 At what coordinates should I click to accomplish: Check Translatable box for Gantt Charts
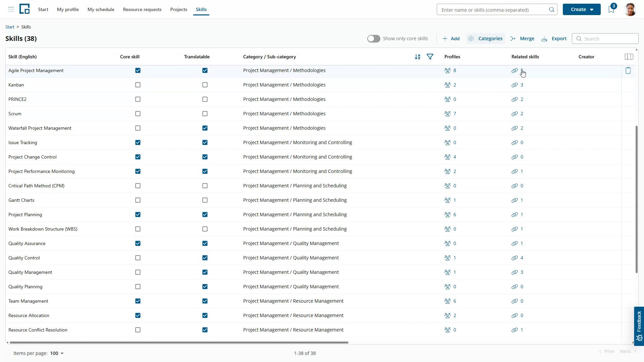(x=205, y=200)
